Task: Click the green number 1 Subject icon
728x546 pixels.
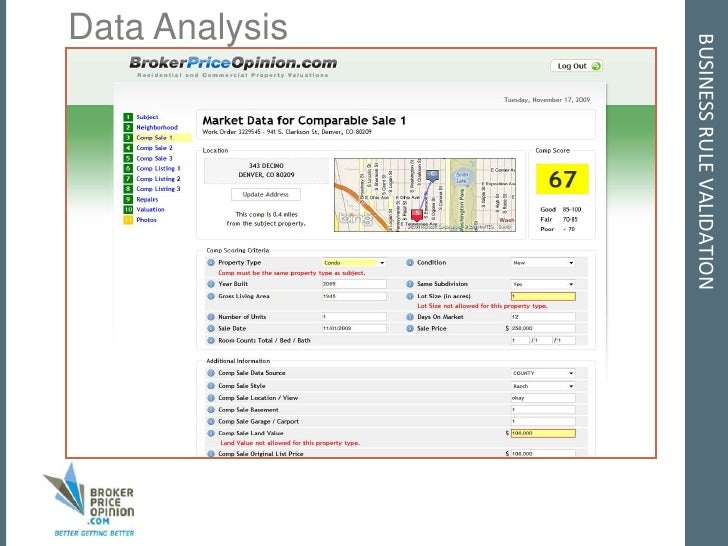Action: 128,117
